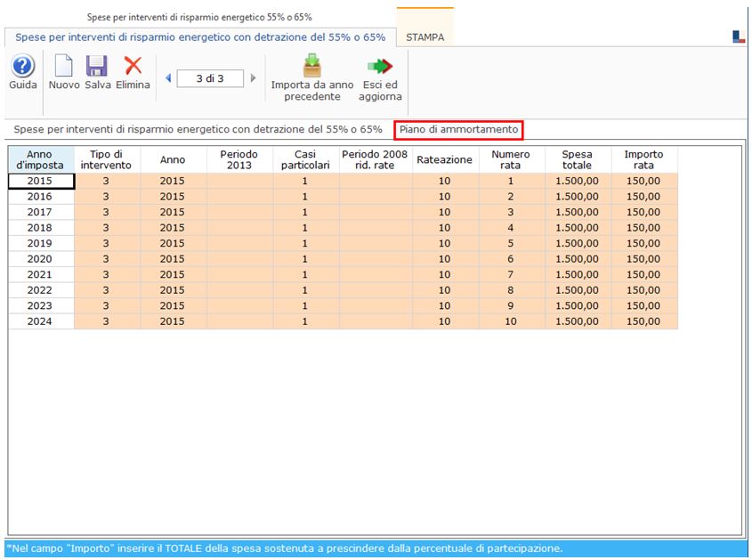Click Numero rata cell in 2022 row
This screenshot has width=752, height=560.
[511, 290]
